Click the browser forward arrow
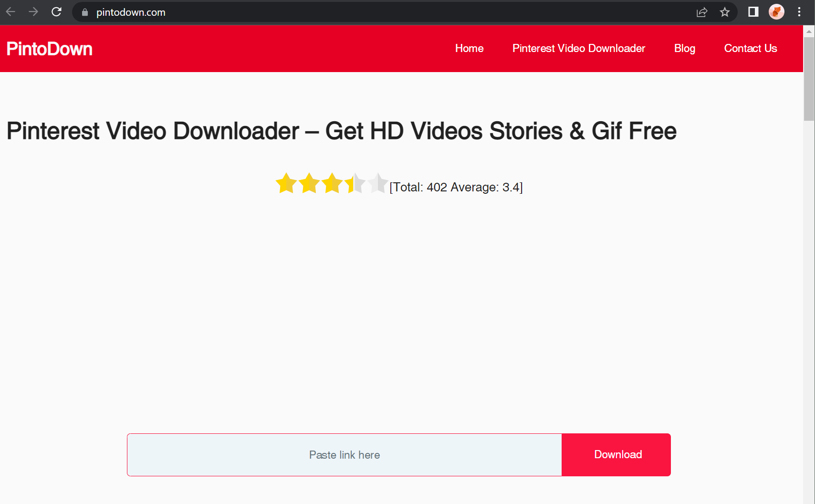815x504 pixels. point(33,12)
